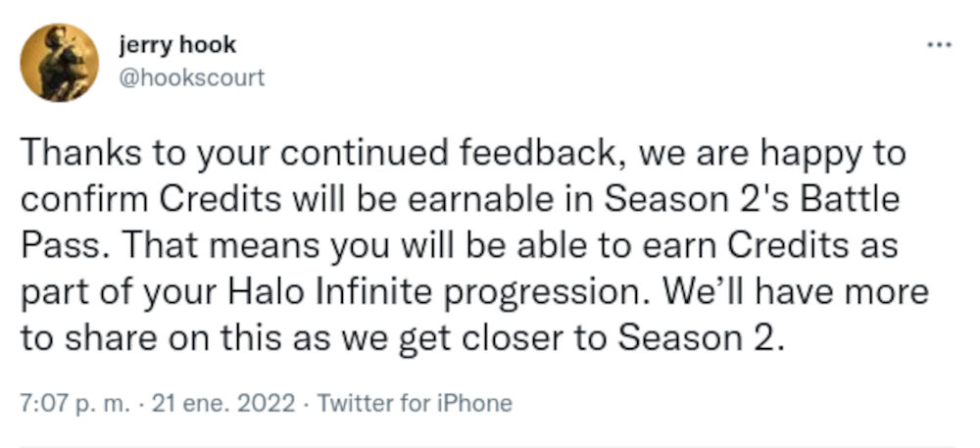Screen dimensions: 980x448
Task: Click the word 'Credits' after 'confirm'
Action: coord(225,200)
